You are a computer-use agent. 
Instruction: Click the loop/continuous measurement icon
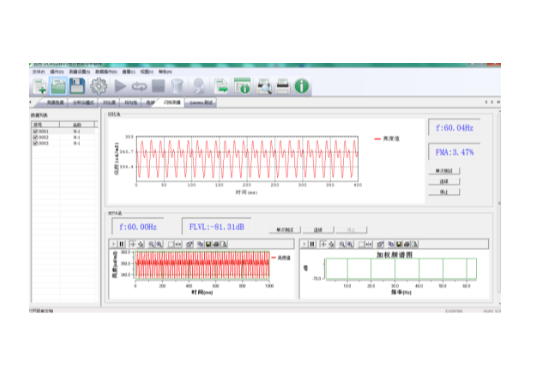[x=139, y=86]
